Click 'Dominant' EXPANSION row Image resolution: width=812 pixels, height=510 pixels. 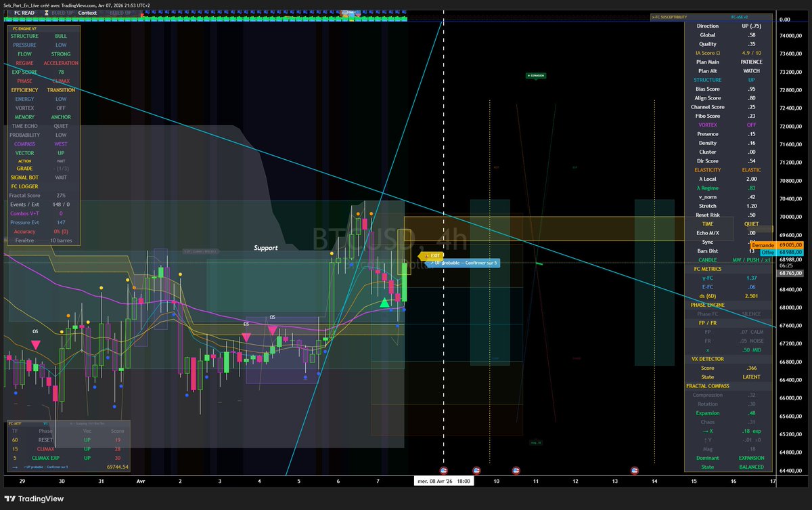(x=729, y=458)
